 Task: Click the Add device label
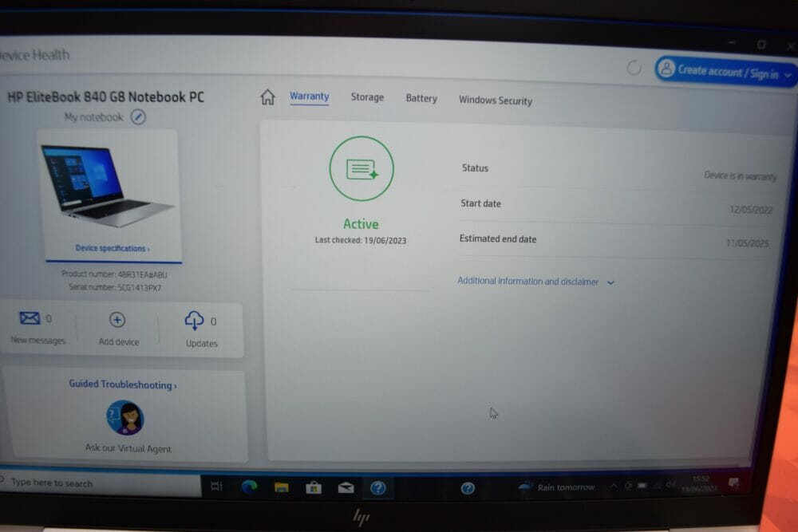coord(119,342)
